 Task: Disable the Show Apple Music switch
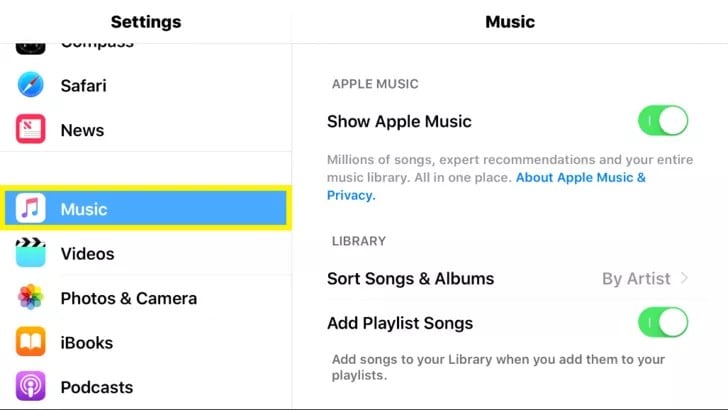click(x=663, y=122)
